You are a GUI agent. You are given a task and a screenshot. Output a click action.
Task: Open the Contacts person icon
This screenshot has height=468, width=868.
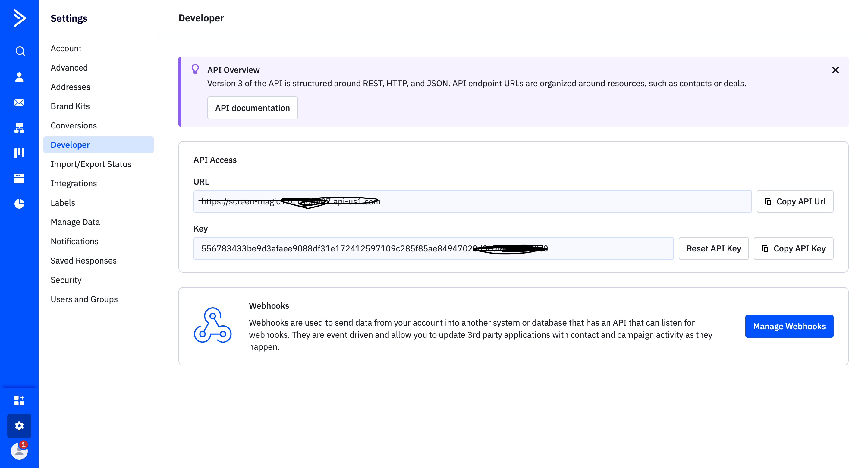click(x=20, y=77)
